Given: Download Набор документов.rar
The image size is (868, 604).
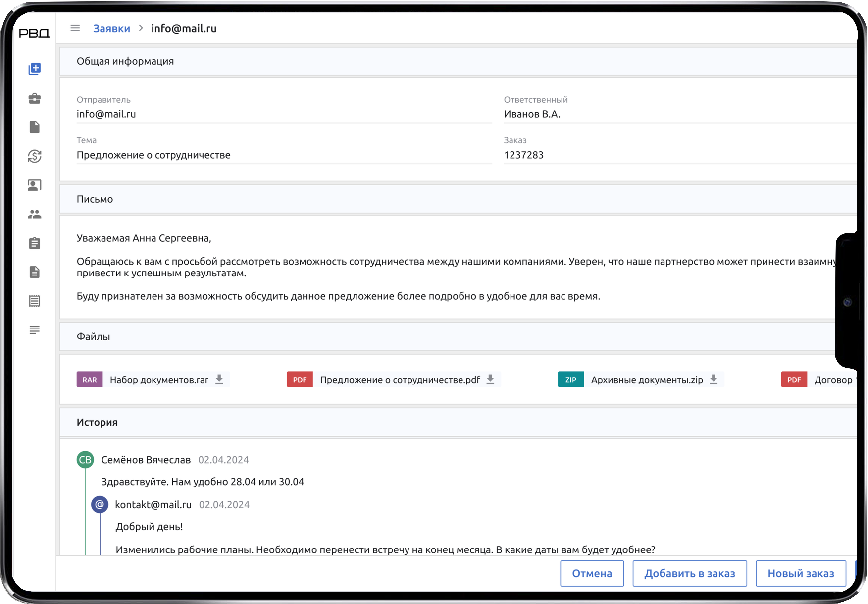Looking at the screenshot, I should 219,379.
